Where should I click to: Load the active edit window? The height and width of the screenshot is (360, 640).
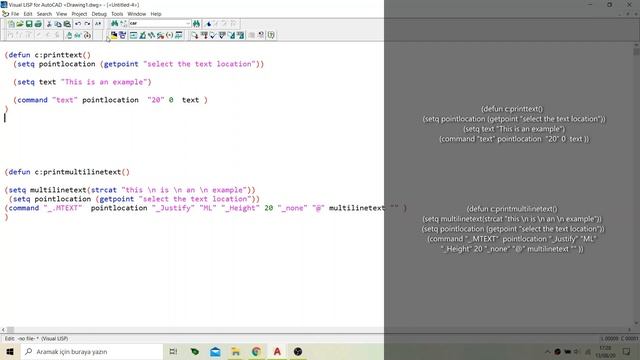pyautogui.click(x=195, y=35)
